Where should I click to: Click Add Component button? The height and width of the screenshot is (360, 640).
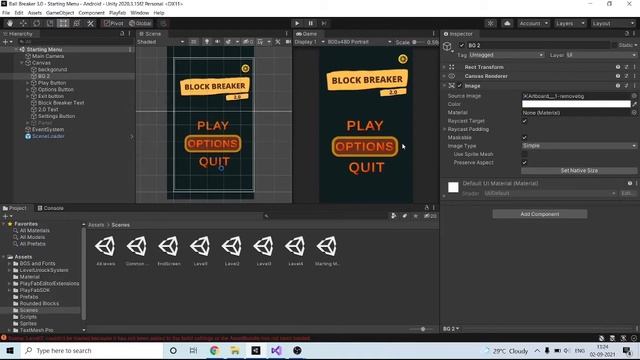pyautogui.click(x=540, y=214)
